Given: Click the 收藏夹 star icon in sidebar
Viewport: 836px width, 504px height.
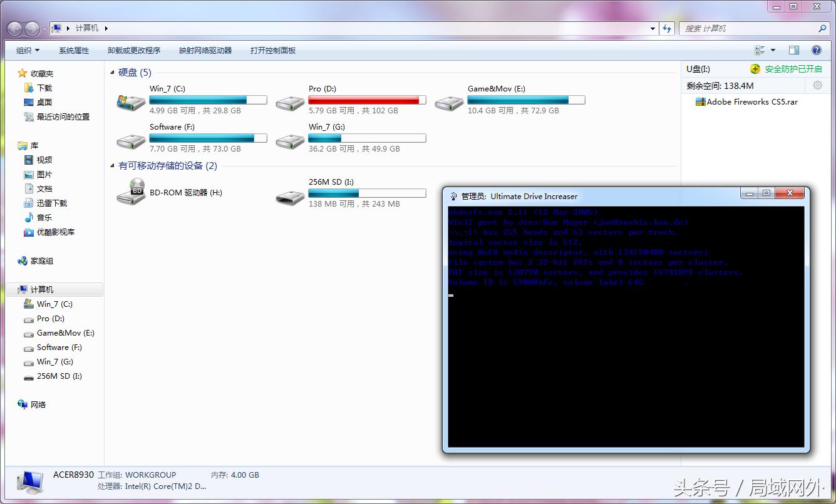Looking at the screenshot, I should tap(23, 73).
